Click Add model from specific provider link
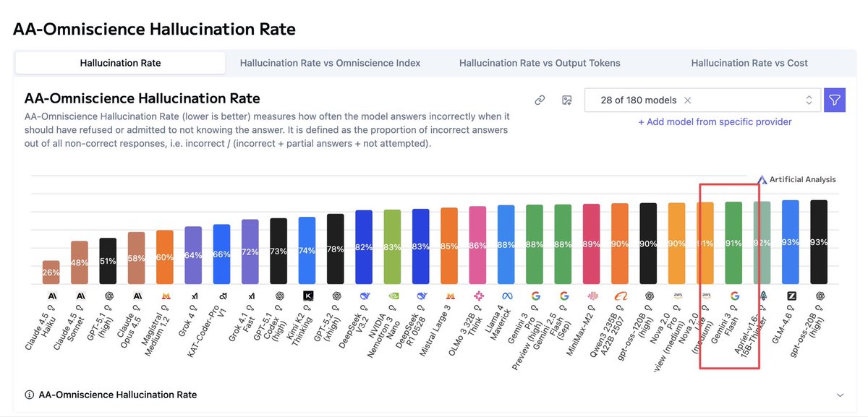The width and height of the screenshot is (868, 417). pyautogui.click(x=715, y=121)
